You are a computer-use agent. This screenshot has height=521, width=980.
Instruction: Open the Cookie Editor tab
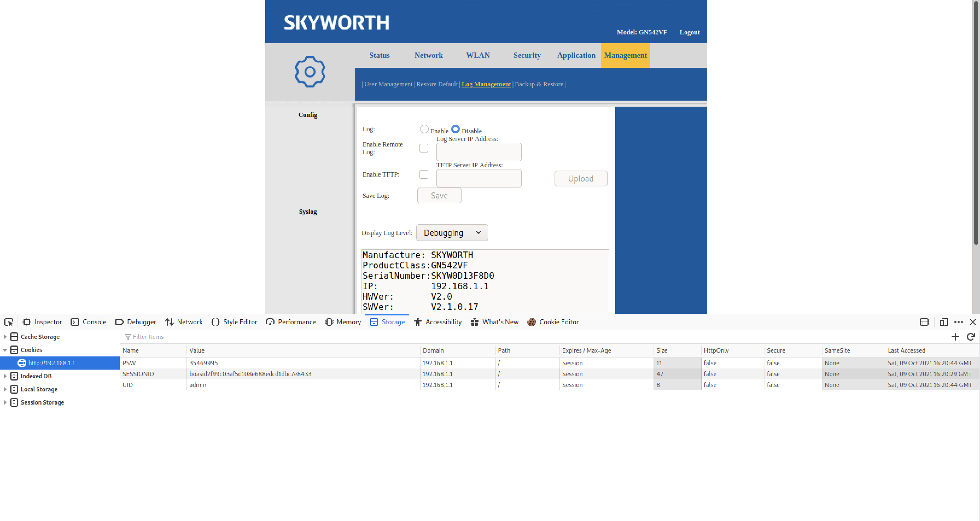tap(553, 322)
